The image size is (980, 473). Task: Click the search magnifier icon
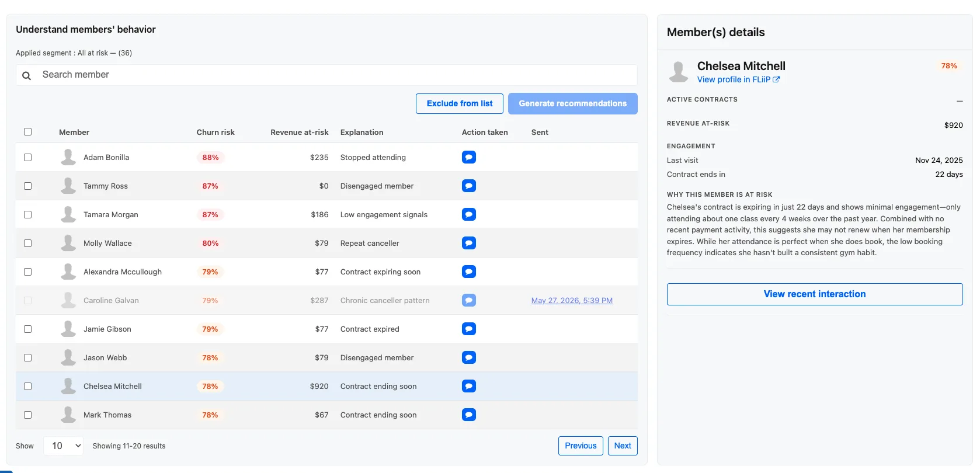tap(26, 75)
